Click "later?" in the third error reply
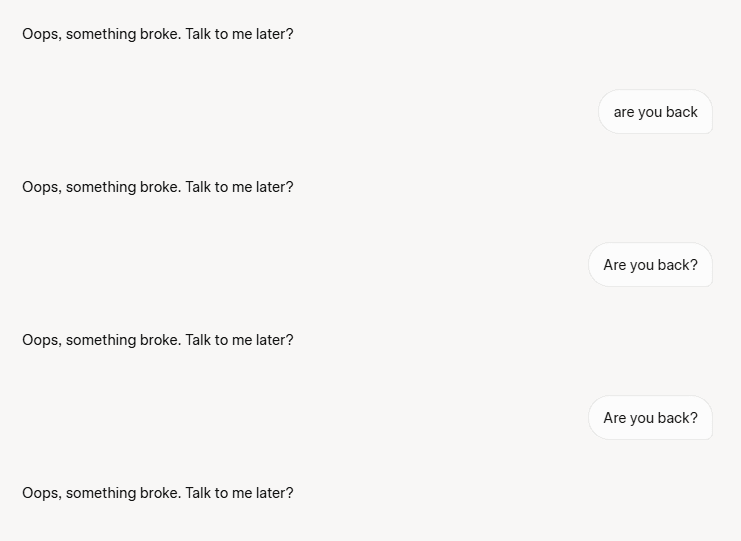 (275, 340)
